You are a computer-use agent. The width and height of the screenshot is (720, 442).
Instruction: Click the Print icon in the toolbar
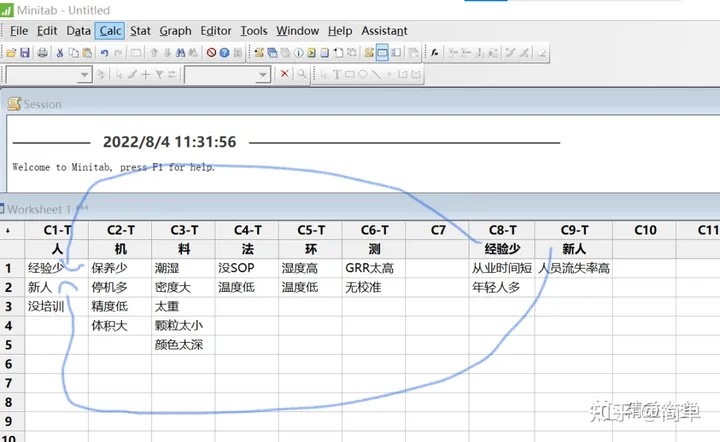click(x=42, y=53)
